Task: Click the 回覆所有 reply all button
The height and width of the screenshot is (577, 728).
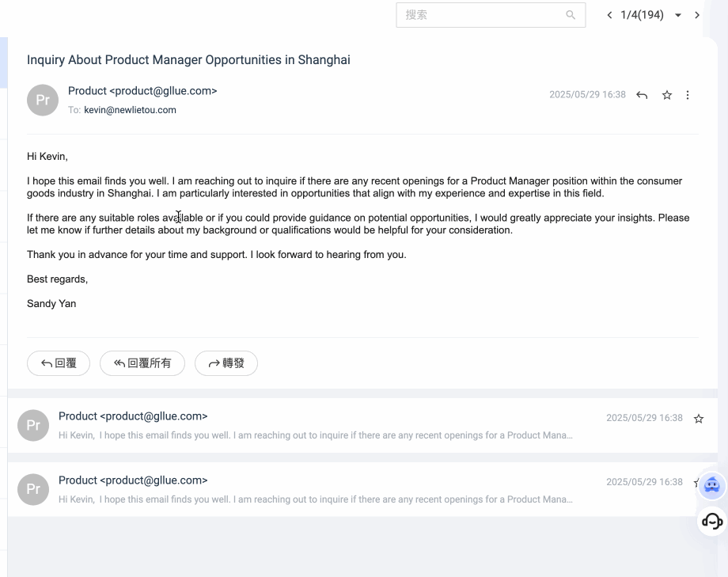Action: 142,363
